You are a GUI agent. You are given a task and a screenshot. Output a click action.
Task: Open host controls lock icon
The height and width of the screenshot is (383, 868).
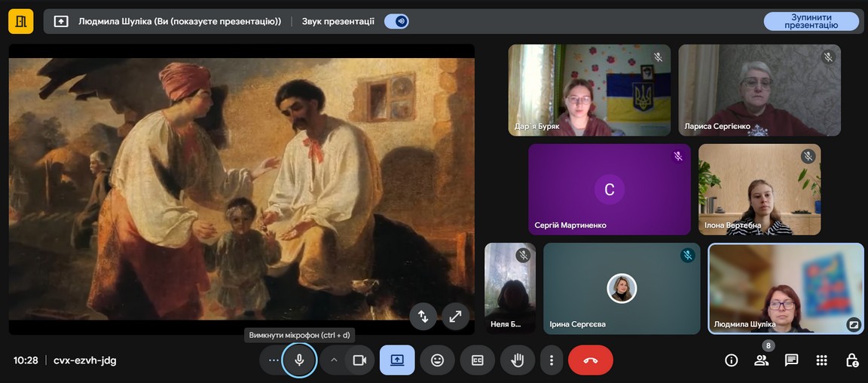(851, 360)
